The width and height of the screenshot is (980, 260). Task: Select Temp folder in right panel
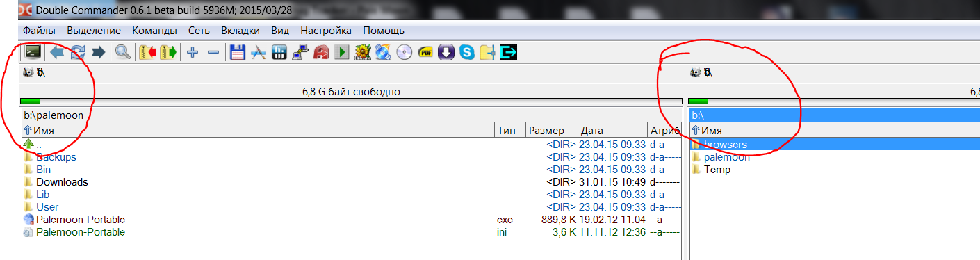834,170
